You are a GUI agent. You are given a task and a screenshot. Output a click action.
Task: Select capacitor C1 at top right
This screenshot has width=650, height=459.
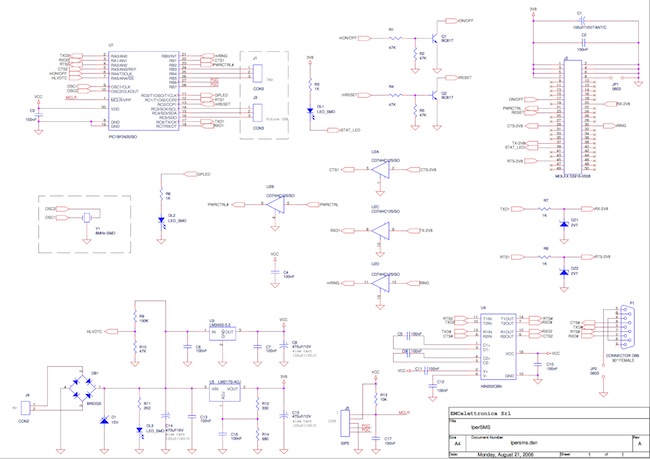tap(582, 20)
